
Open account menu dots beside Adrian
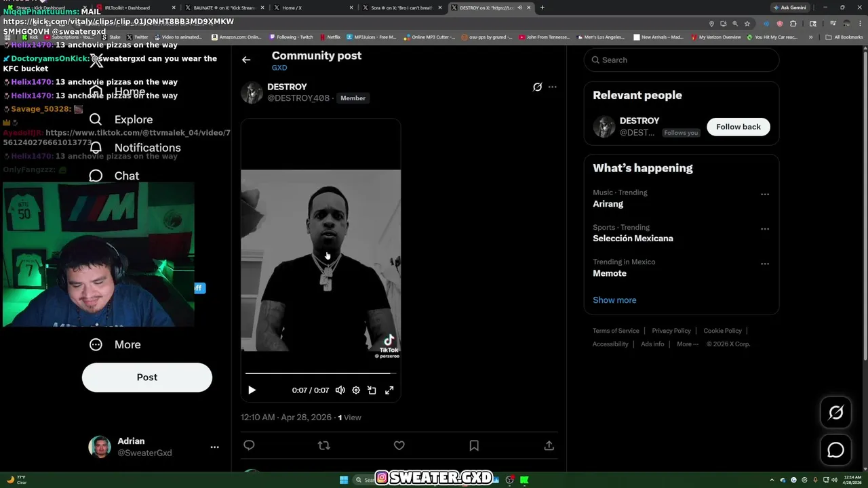point(214,447)
